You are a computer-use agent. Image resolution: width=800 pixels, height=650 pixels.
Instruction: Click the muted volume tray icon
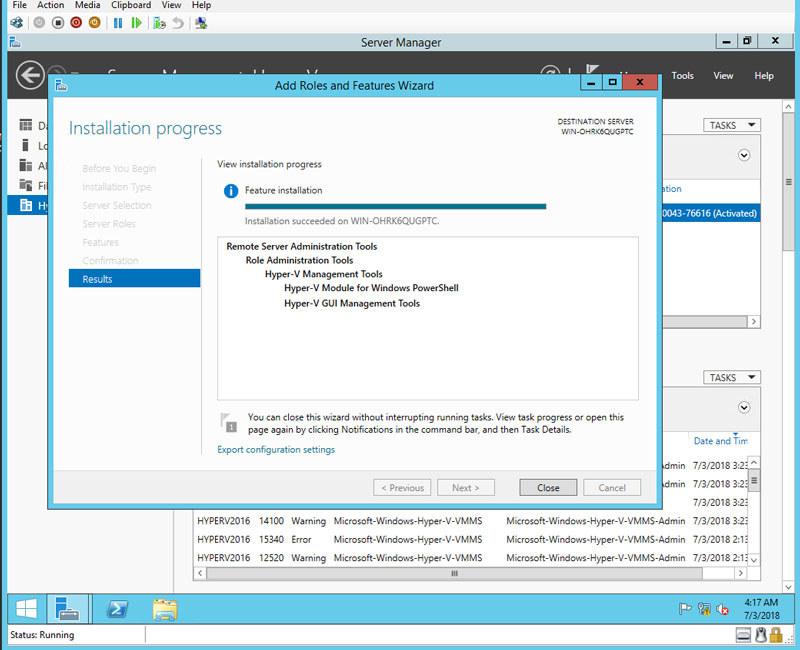[x=722, y=609]
